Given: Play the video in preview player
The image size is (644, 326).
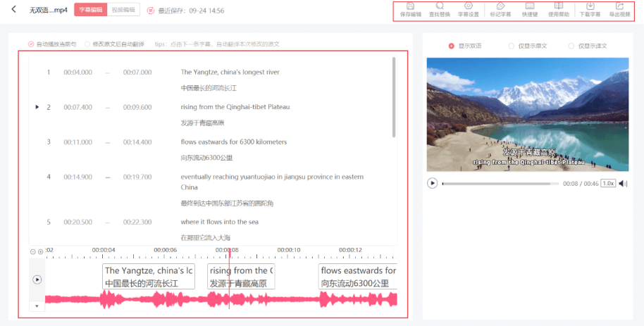Looking at the screenshot, I should point(433,183).
